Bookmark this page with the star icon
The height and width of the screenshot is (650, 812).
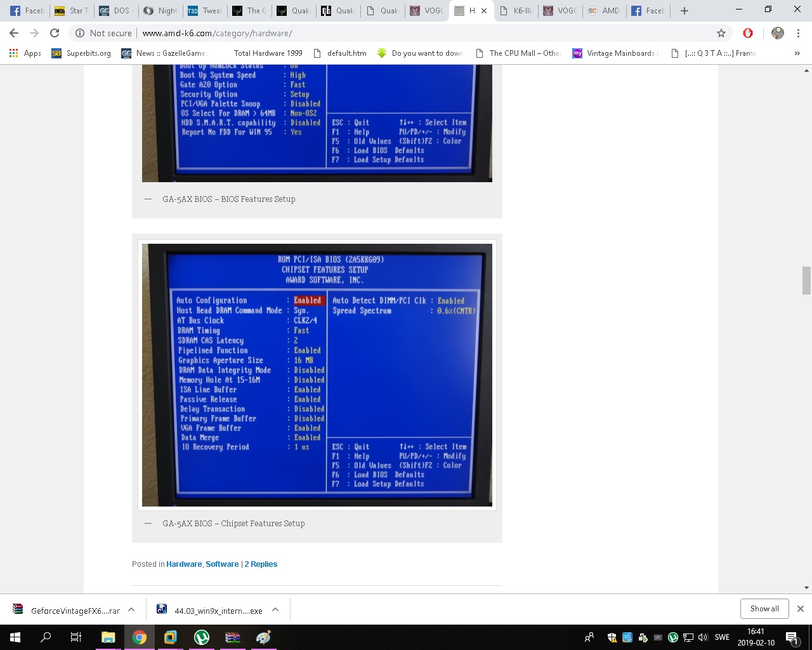721,33
